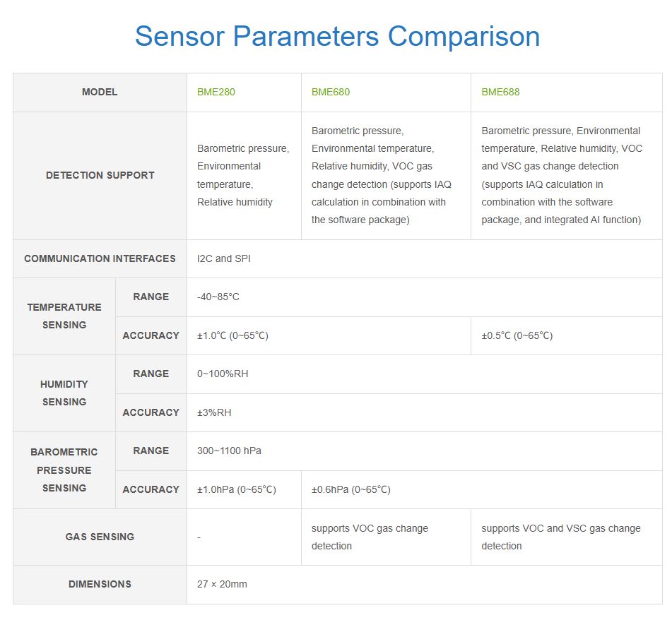Select the 0~100%RH humidity range cell
672x620 pixels.
[223, 374]
